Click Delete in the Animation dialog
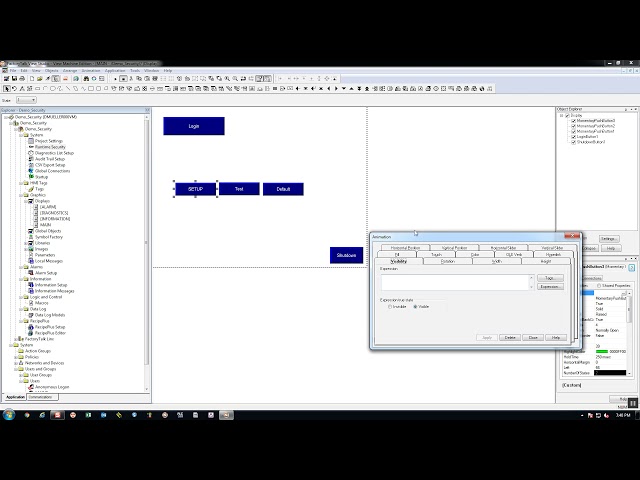This screenshot has width=640, height=480. 510,338
